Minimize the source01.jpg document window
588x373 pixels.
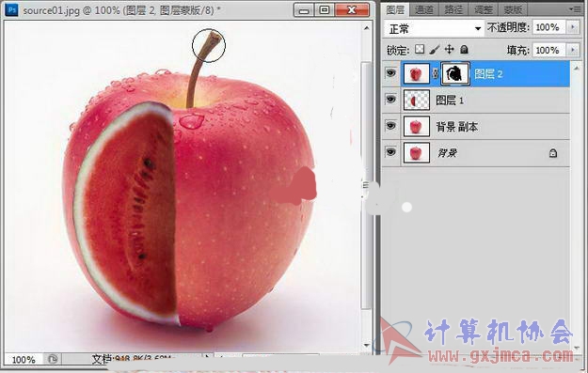tap(304, 10)
